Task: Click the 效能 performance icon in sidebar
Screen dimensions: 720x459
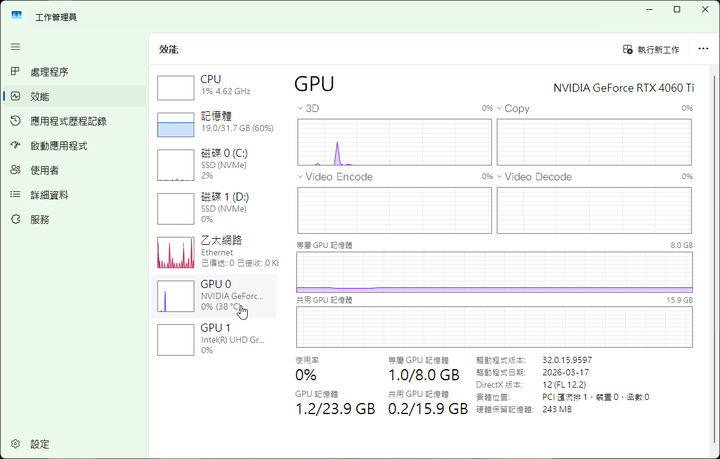Action: tap(15, 96)
